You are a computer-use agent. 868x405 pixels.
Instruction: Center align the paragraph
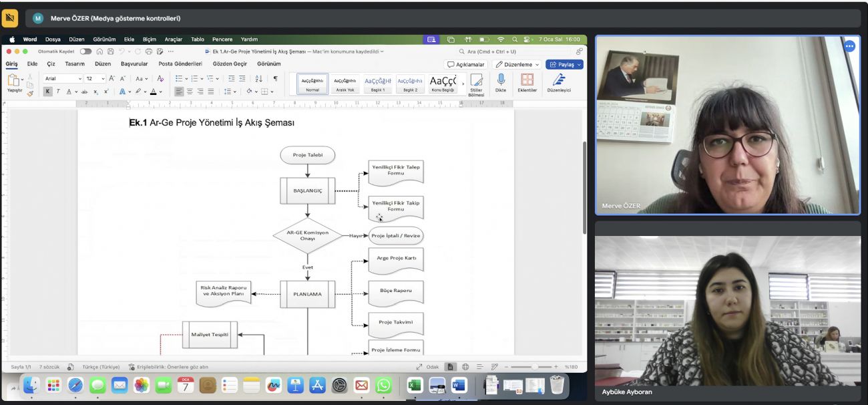pos(190,92)
